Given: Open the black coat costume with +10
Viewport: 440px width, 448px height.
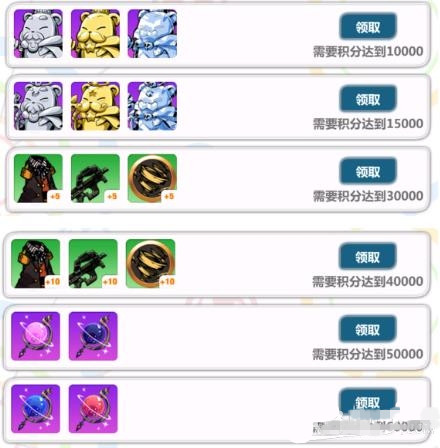Looking at the screenshot, I should point(36,264).
